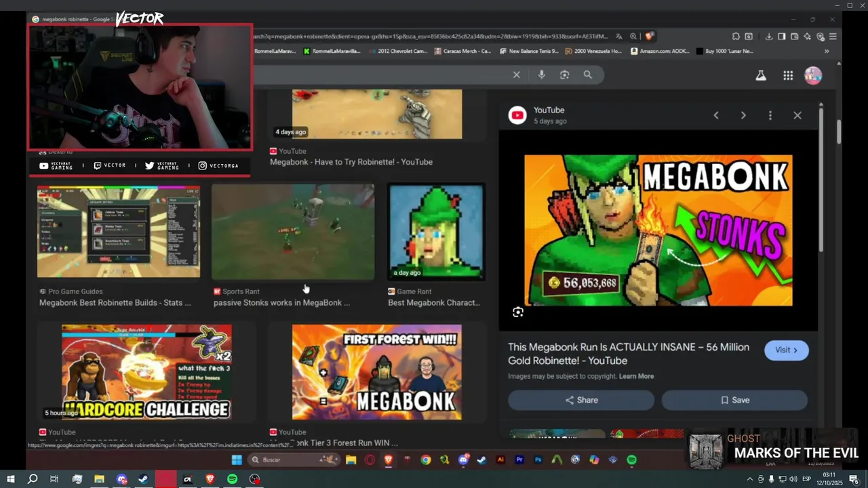Close the image preview panel
Image resolution: width=868 pixels, height=488 pixels.
point(797,115)
